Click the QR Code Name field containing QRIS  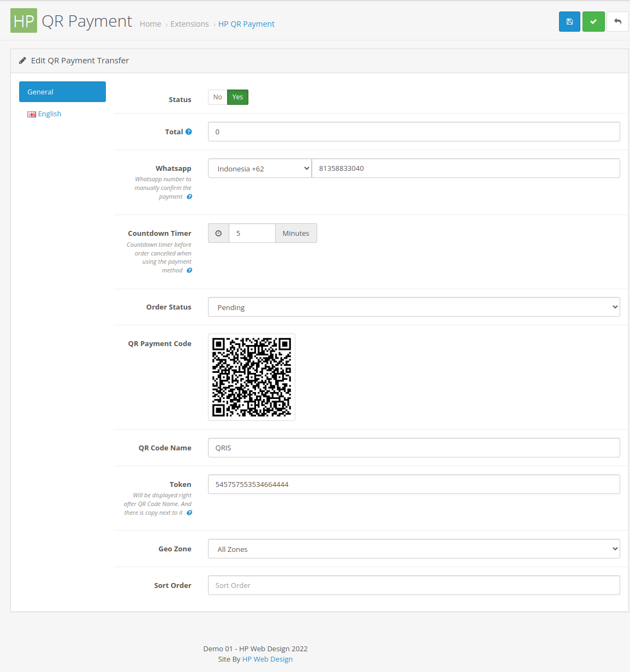(x=414, y=448)
